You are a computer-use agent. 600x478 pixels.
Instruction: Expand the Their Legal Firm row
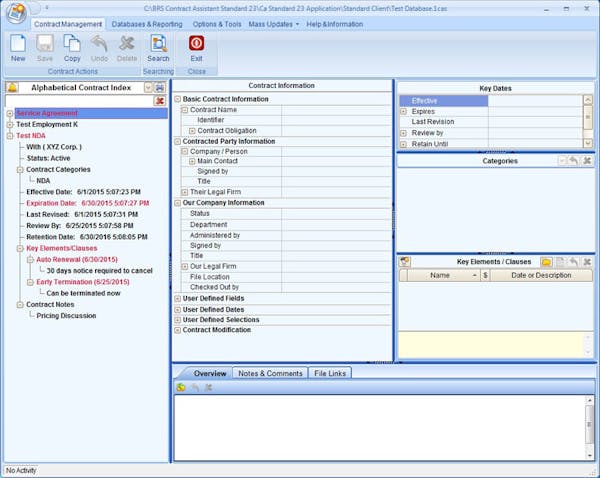click(x=184, y=192)
